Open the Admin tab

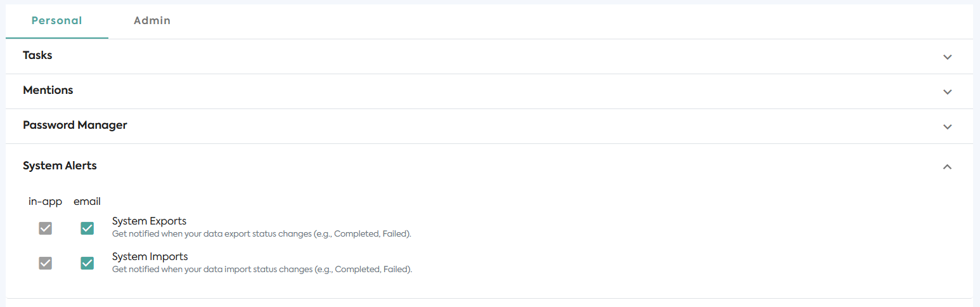[x=152, y=20]
